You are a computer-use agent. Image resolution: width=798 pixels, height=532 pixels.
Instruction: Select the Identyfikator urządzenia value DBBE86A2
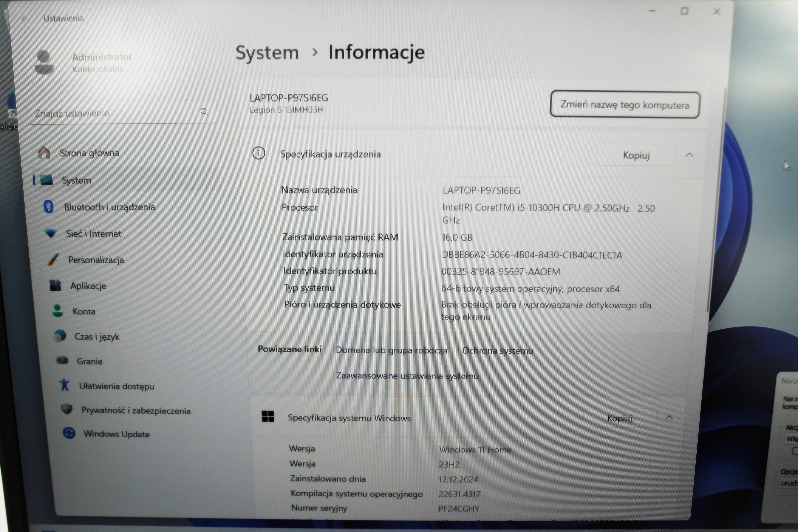[x=532, y=255]
